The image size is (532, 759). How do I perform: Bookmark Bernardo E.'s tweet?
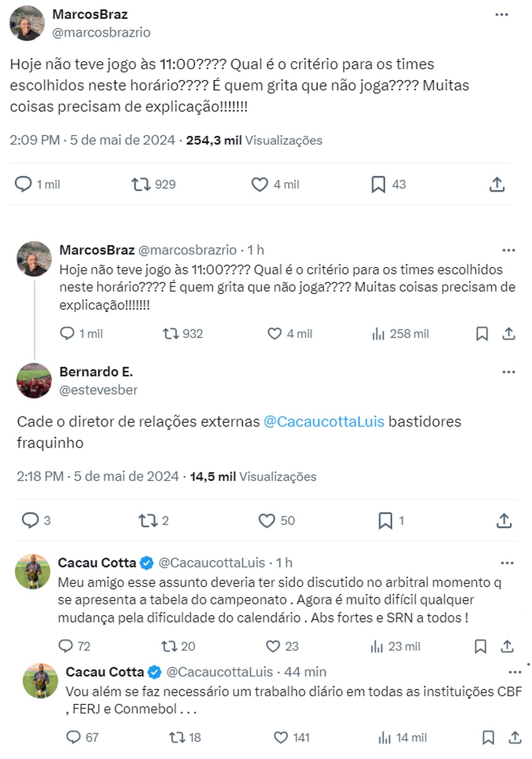click(x=385, y=521)
